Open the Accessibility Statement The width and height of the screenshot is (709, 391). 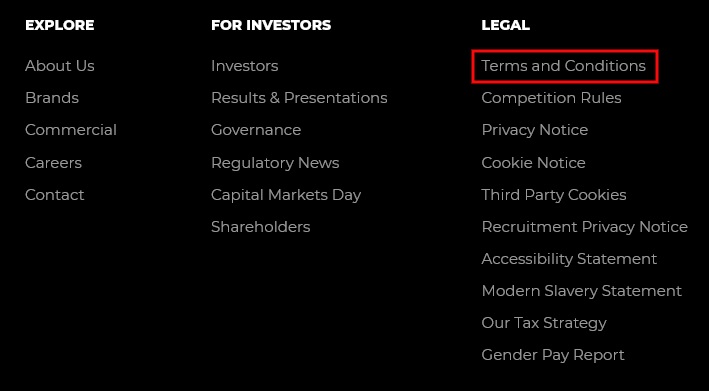coord(569,259)
